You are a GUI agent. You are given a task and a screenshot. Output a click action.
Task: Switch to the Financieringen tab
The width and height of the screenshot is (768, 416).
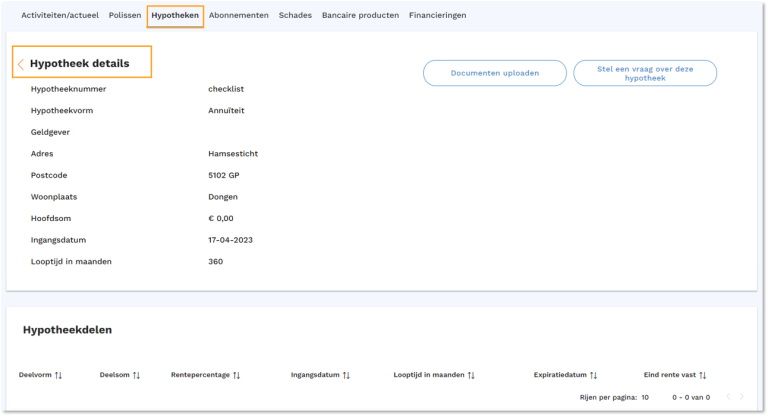tap(437, 15)
